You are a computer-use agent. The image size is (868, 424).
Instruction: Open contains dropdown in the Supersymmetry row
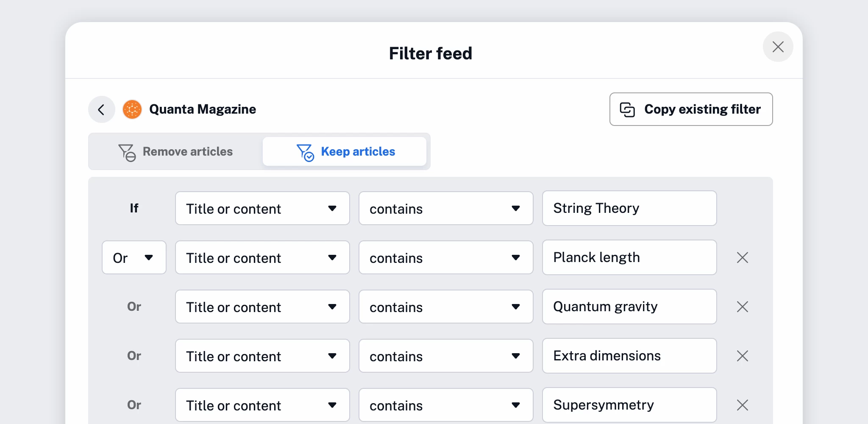(x=445, y=405)
